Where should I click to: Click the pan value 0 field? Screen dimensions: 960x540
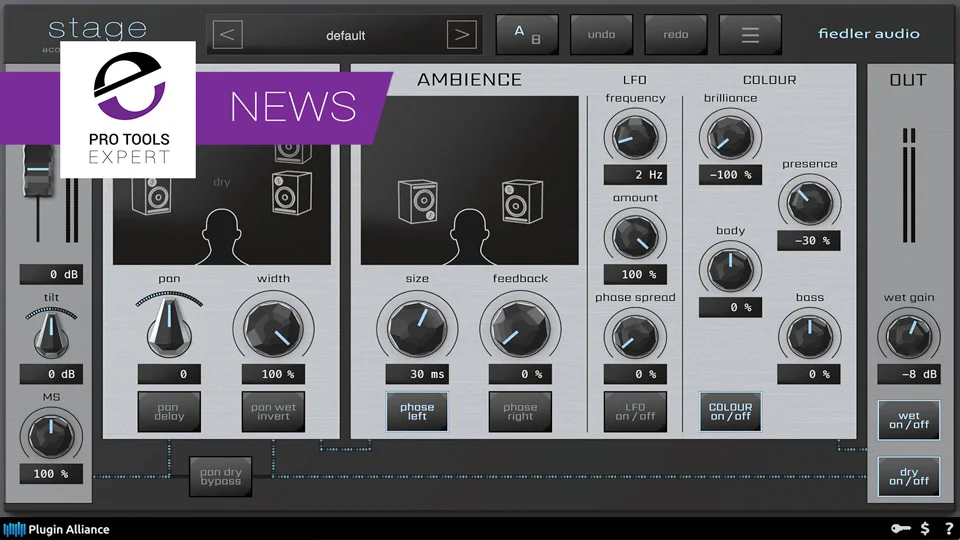(169, 373)
